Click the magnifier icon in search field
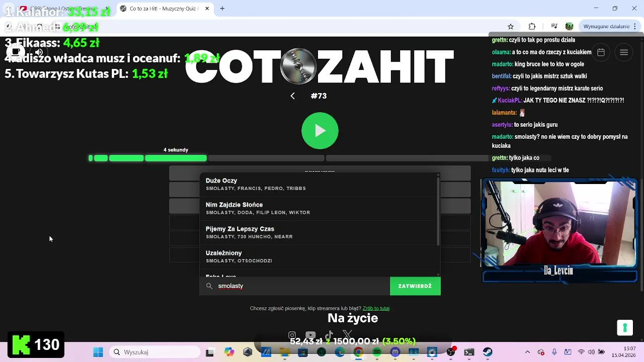This screenshot has width=644, height=362. coord(209,286)
